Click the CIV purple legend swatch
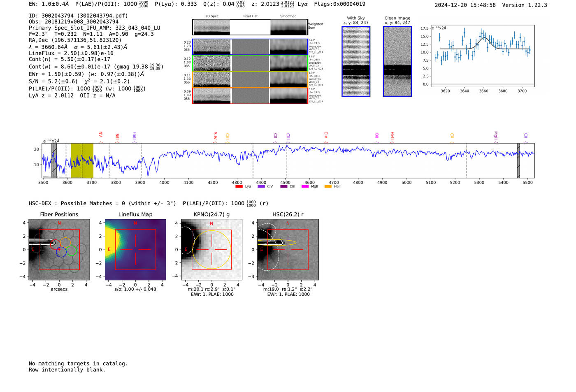 (x=261, y=186)
